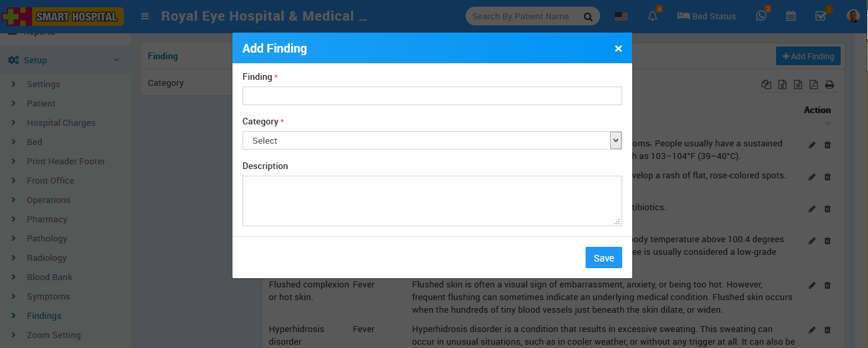Switch to the Category tab

[166, 83]
